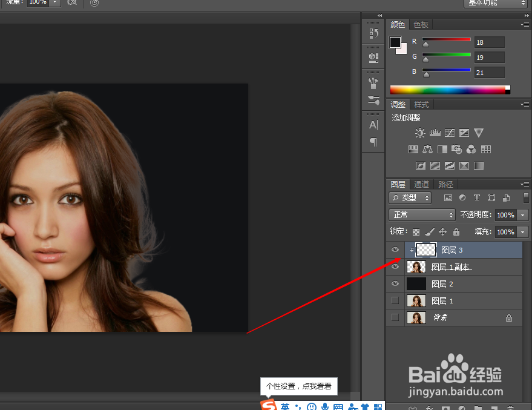Click the 个性设置，点我看看 tooltip

click(298, 386)
